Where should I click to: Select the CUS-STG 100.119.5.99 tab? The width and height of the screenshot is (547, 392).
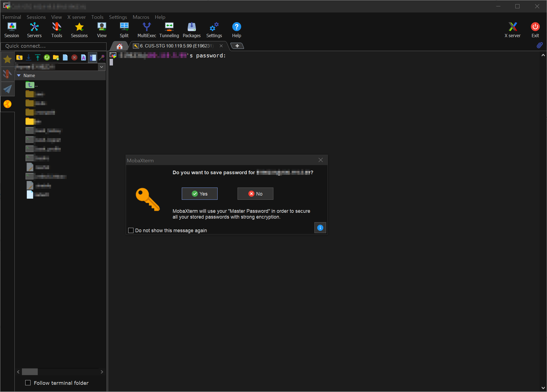point(177,46)
